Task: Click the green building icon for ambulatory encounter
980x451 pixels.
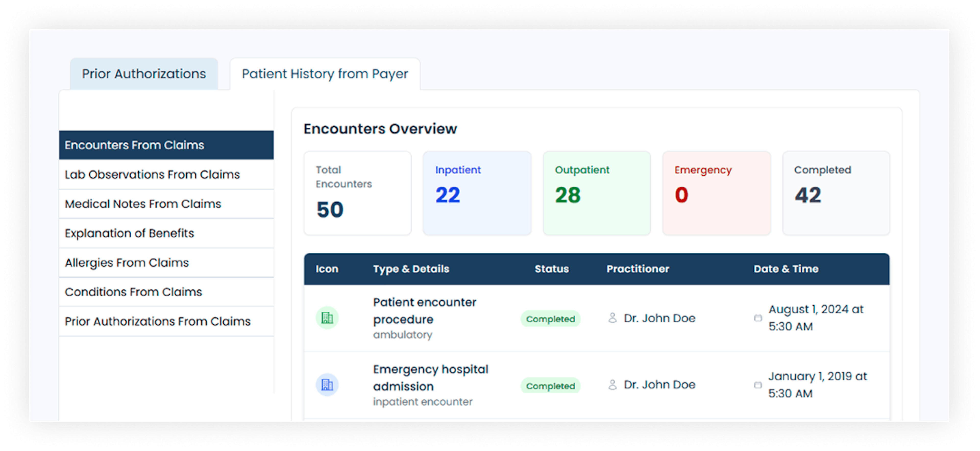Action: (327, 318)
